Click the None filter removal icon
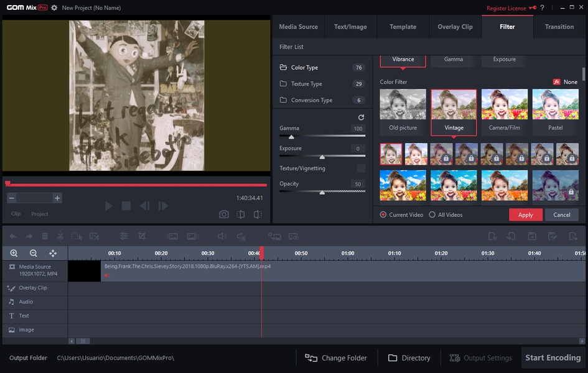Viewport: 588px width, 373px height. pyautogui.click(x=558, y=82)
